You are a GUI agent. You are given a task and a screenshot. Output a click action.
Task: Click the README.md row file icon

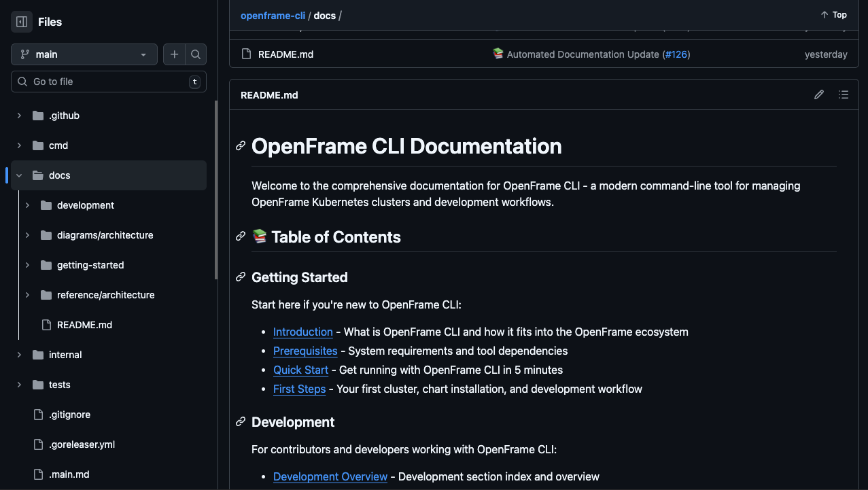pyautogui.click(x=246, y=54)
